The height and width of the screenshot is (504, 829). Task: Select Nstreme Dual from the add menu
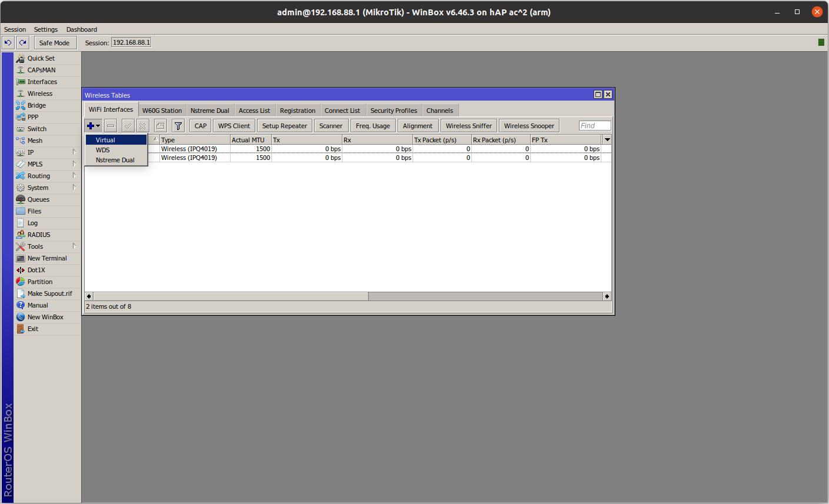(x=116, y=160)
